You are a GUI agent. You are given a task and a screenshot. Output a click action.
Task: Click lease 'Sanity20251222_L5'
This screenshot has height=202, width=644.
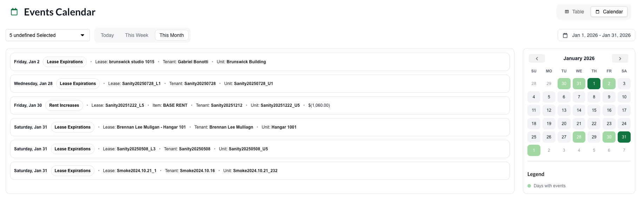[x=125, y=105]
